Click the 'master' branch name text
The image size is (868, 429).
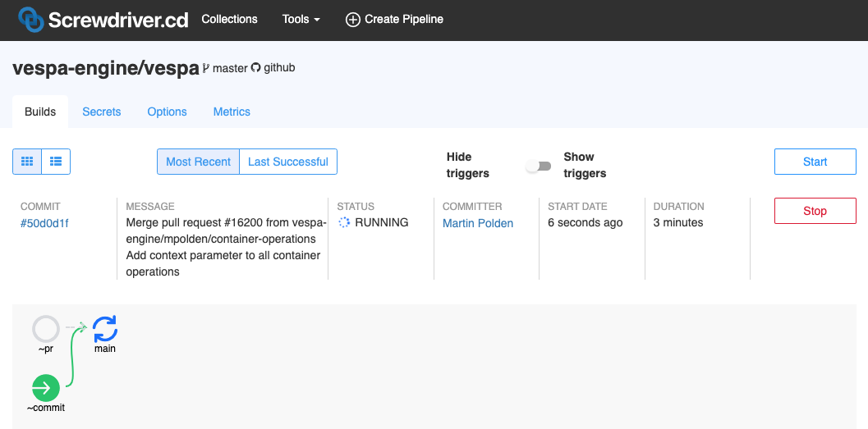[x=230, y=69]
